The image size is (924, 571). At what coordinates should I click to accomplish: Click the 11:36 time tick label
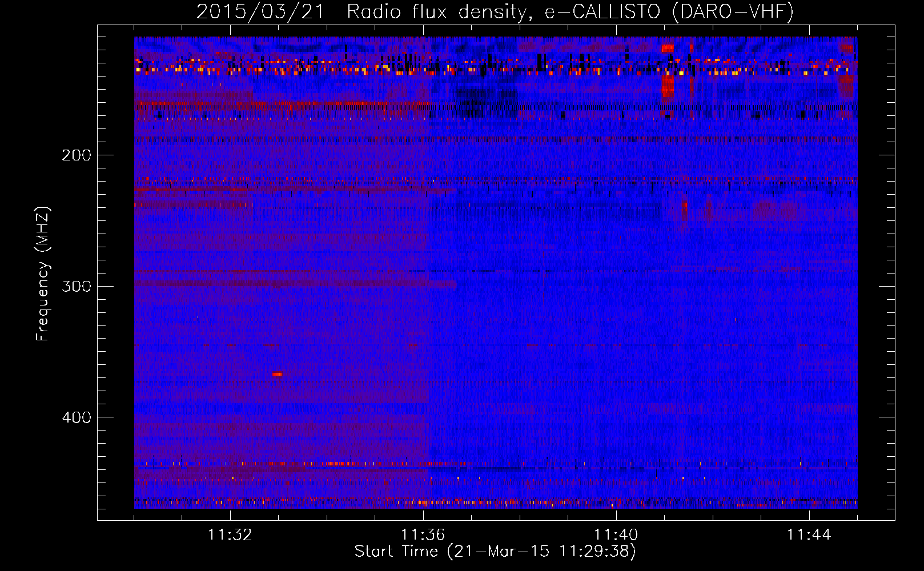tap(423, 534)
